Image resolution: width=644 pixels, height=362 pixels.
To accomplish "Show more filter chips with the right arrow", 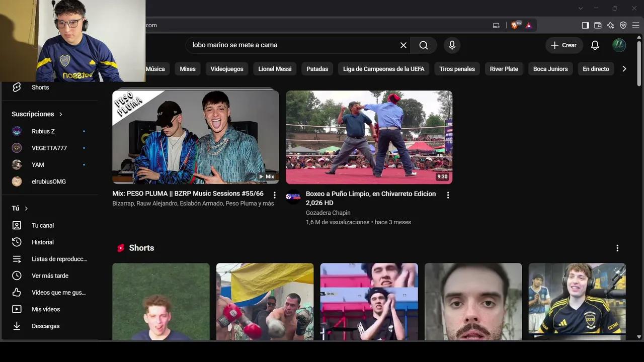I will point(624,69).
